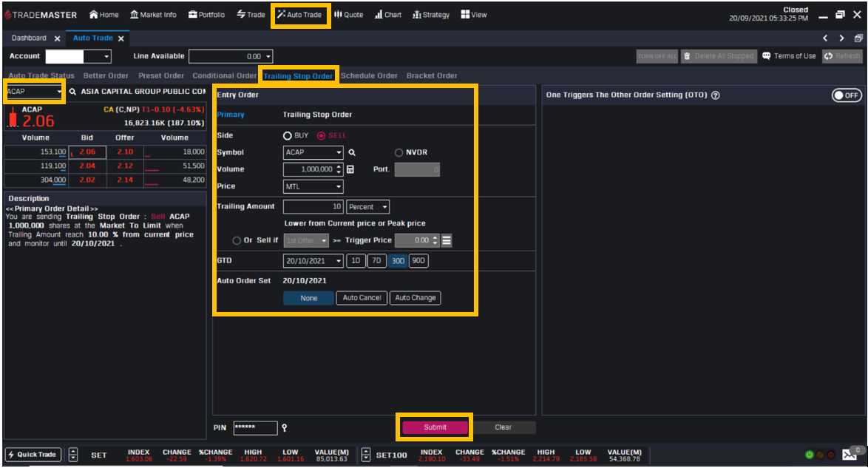Choose the 7D GTD duration
Image resolution: width=868 pixels, height=468 pixels.
pyautogui.click(x=376, y=261)
